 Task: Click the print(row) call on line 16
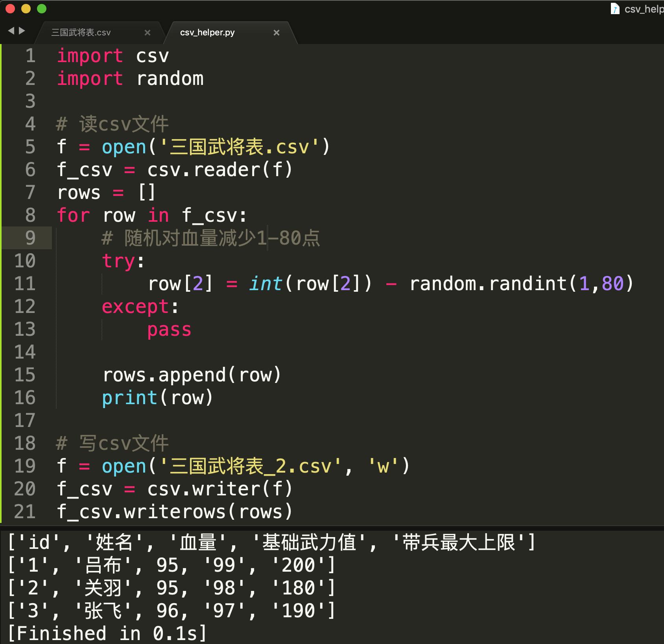point(157,397)
